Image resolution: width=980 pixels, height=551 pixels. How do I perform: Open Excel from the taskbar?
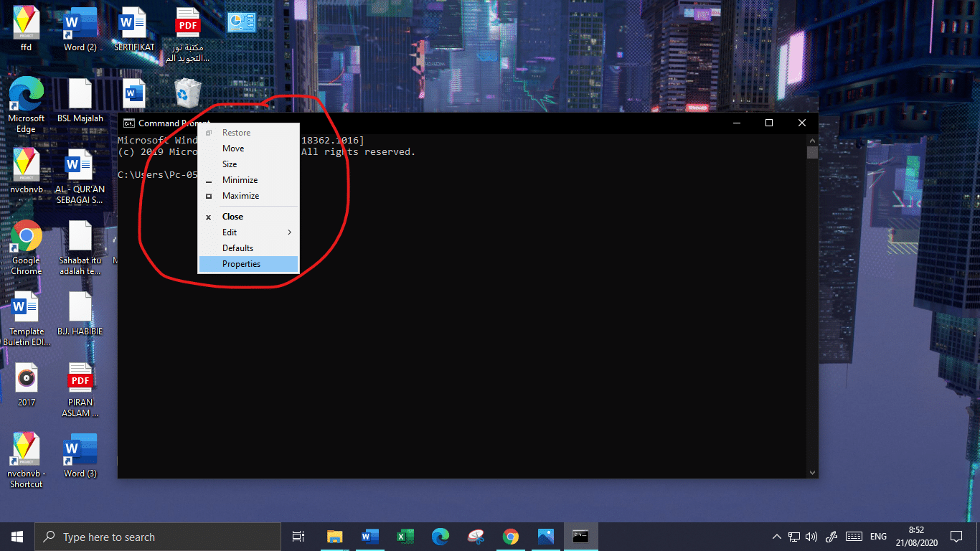(x=405, y=537)
